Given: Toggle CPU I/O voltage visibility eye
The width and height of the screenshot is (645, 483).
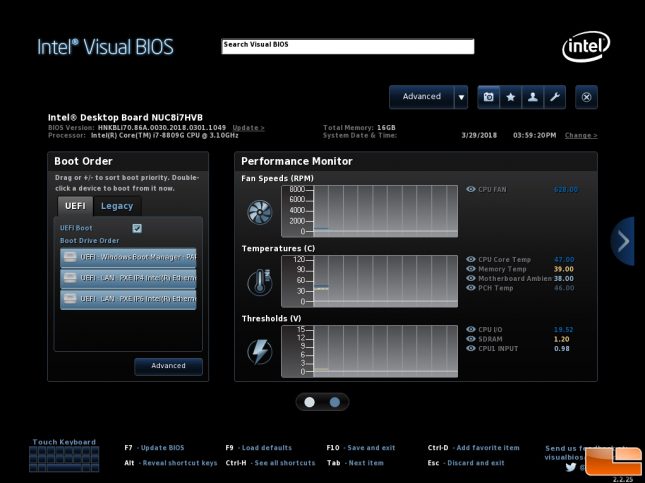Looking at the screenshot, I should pyautogui.click(x=471, y=329).
